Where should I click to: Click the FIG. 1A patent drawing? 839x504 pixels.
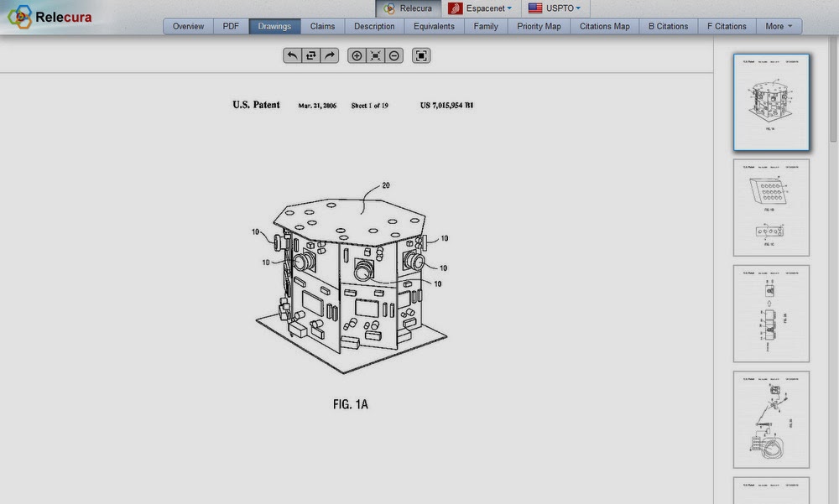(x=351, y=277)
